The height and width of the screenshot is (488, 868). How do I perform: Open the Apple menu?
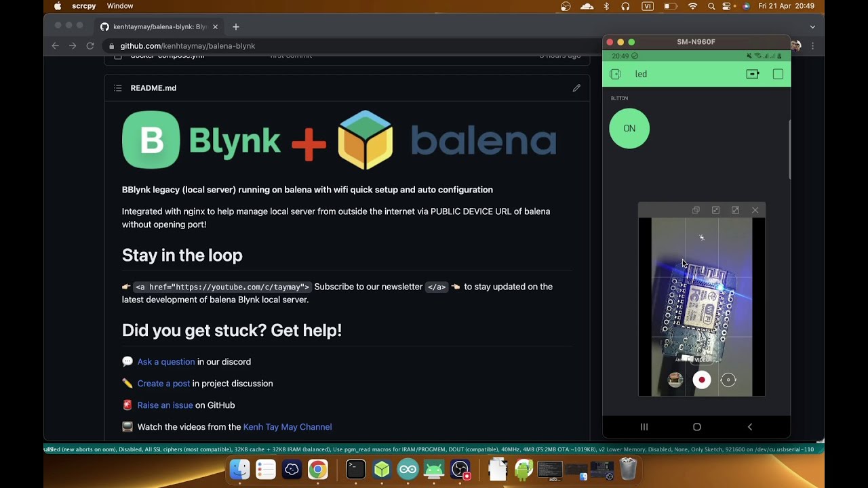58,6
